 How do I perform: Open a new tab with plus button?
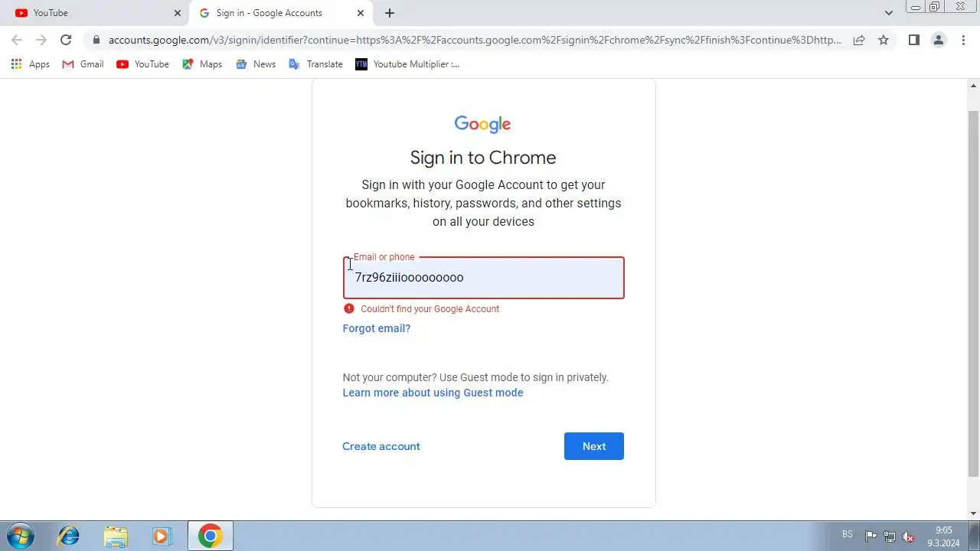[x=390, y=13]
